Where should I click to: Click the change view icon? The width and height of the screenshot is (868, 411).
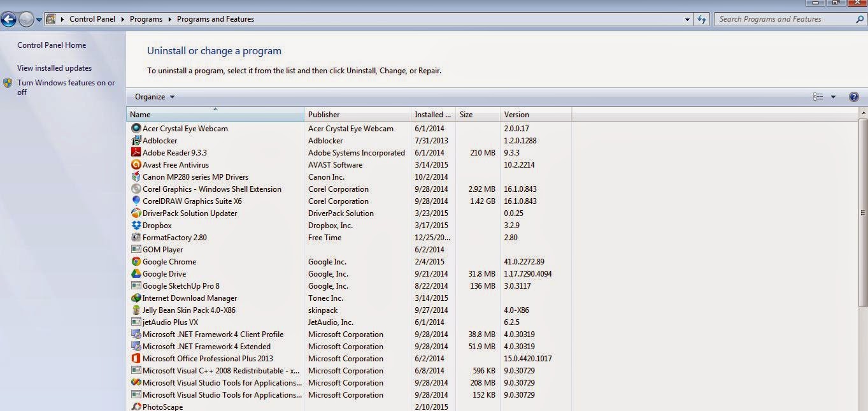[x=818, y=97]
